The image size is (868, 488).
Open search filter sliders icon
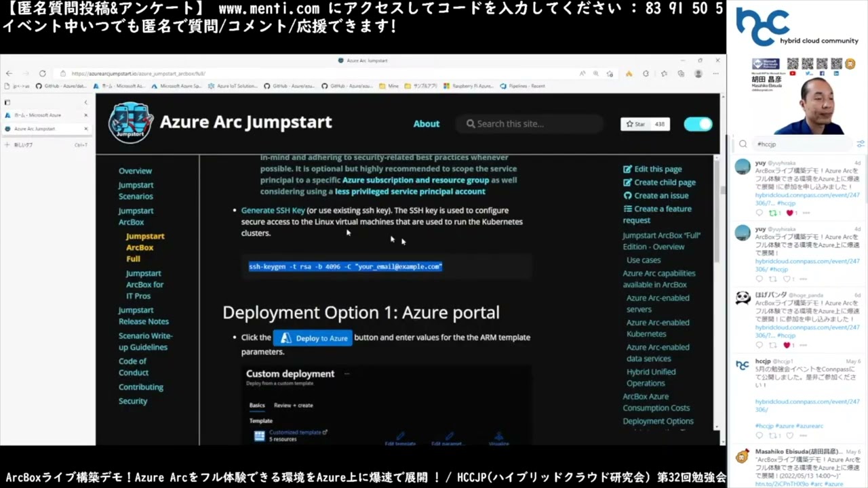coord(861,144)
